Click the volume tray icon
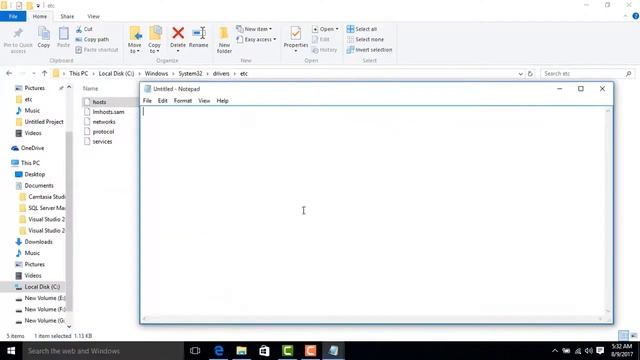This screenshot has height=360, width=640. (x=589, y=351)
